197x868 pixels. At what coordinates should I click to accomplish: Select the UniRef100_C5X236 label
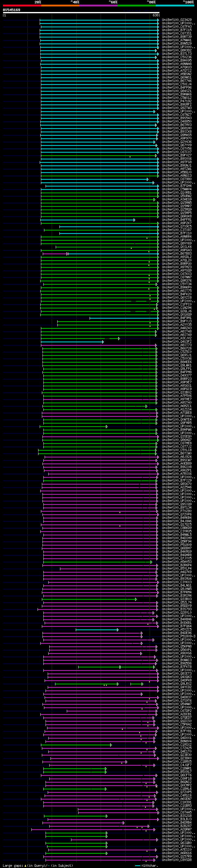tap(176, 57)
